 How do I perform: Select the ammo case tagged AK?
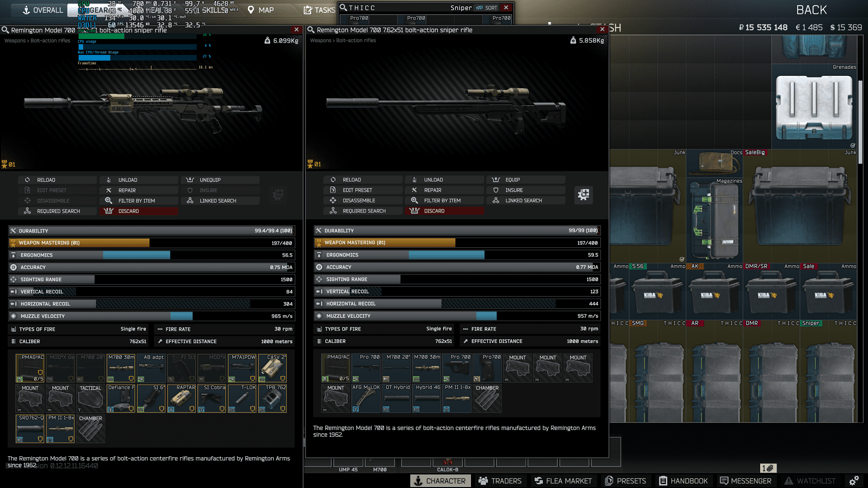[x=715, y=291]
